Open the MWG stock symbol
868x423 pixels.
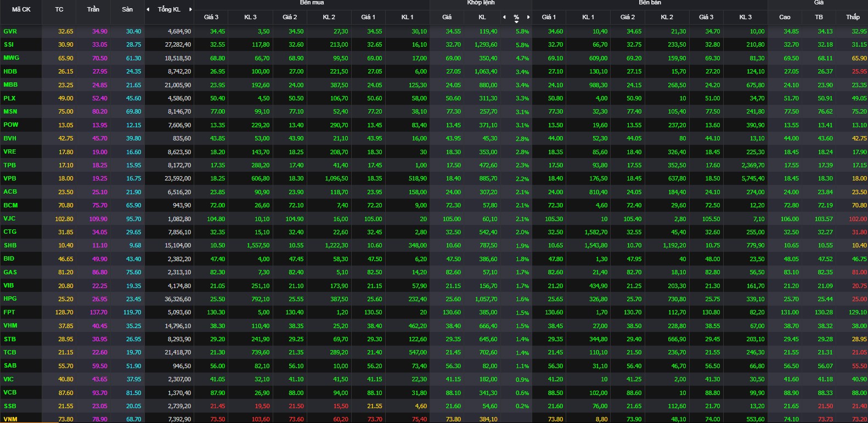coord(11,58)
